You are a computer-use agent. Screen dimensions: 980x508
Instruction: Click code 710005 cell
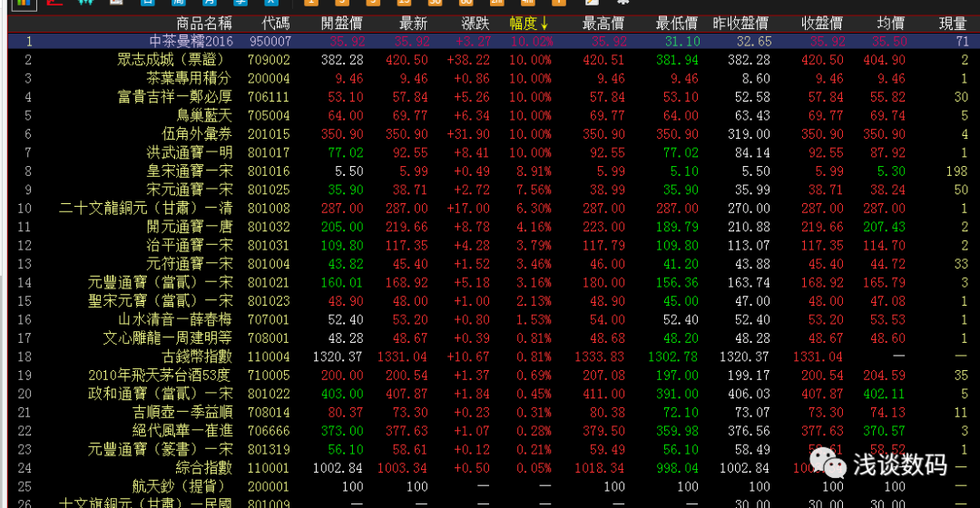pyautogui.click(x=269, y=376)
